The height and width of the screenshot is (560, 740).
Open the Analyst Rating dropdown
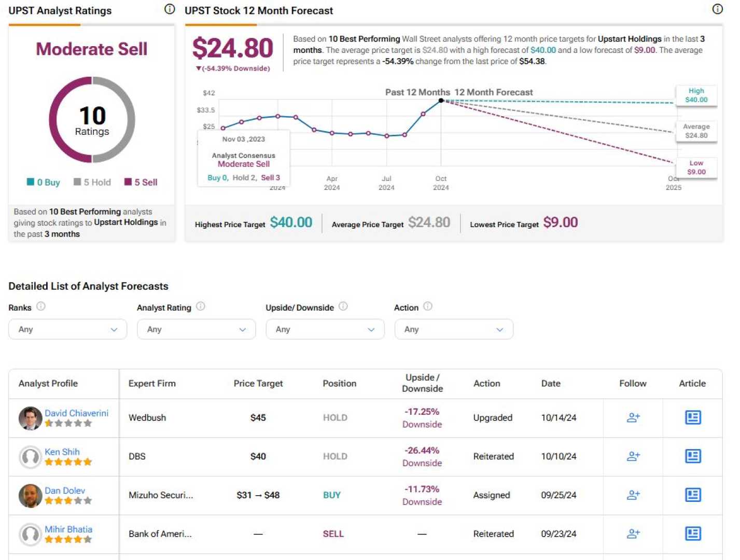196,329
